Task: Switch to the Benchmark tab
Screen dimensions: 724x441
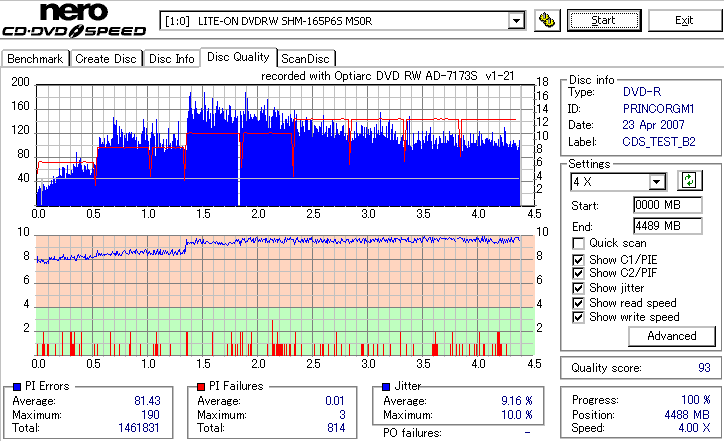Action: [x=35, y=59]
